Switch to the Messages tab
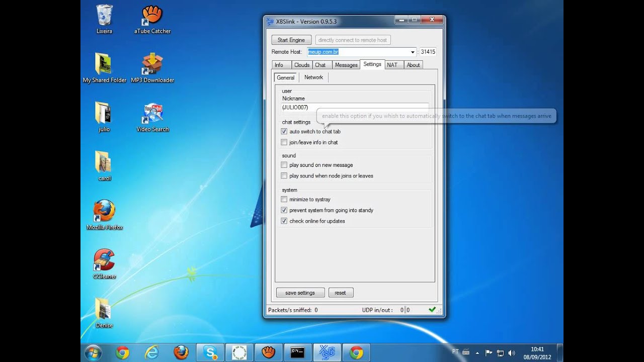This screenshot has height=362, width=644. (x=346, y=65)
